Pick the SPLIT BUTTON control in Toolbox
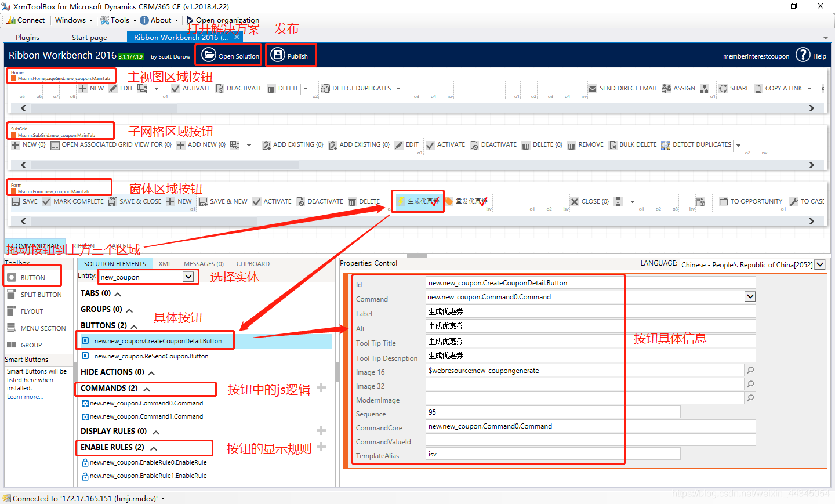 pyautogui.click(x=35, y=295)
